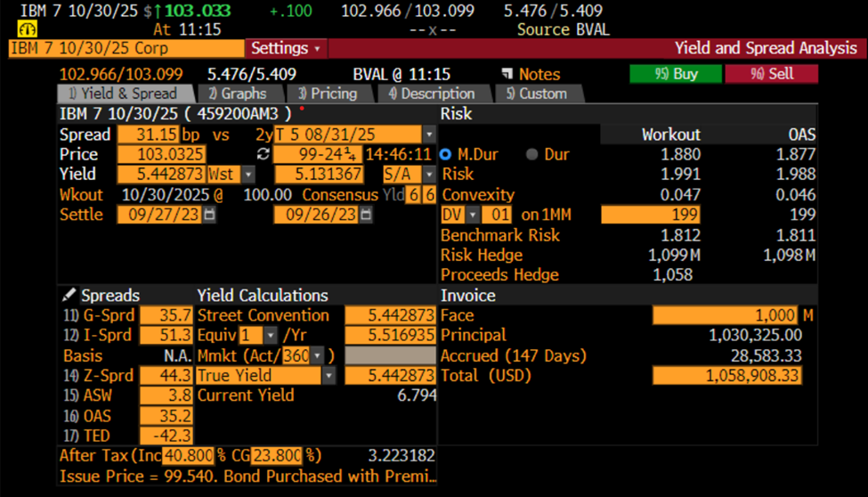
Task: Click the TED value -42.3
Action: [166, 436]
